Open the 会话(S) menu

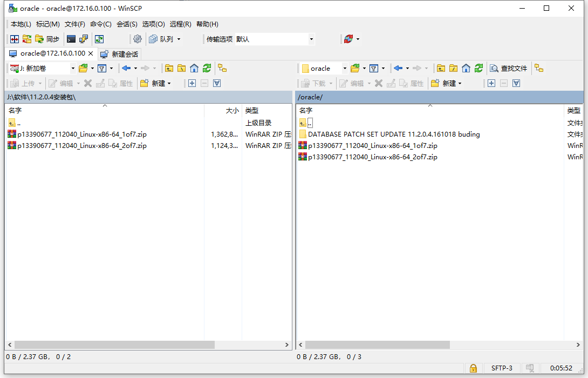(127, 24)
